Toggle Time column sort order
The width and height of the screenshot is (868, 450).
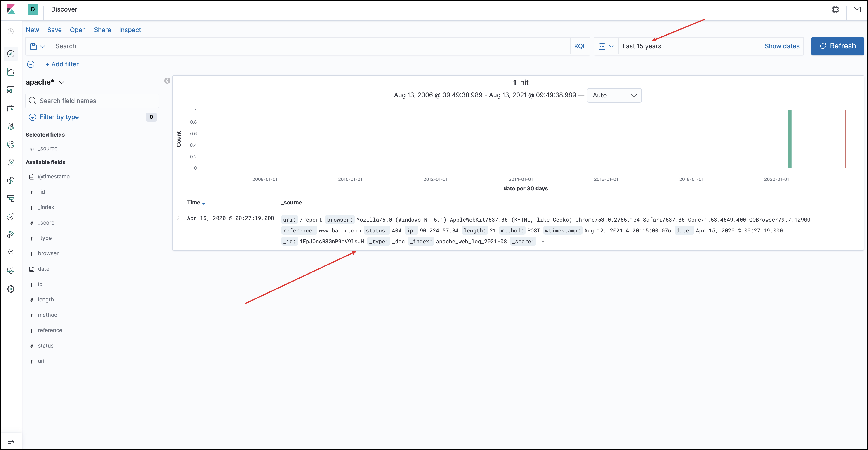coord(203,203)
